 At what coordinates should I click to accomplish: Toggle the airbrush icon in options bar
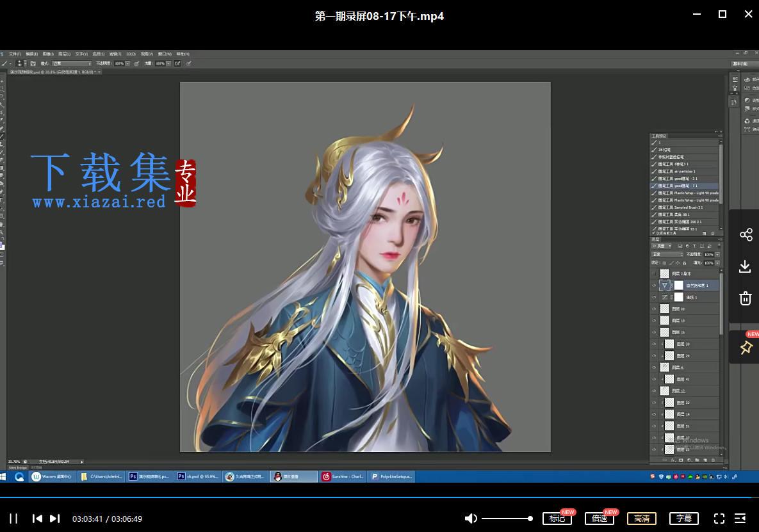[177, 63]
